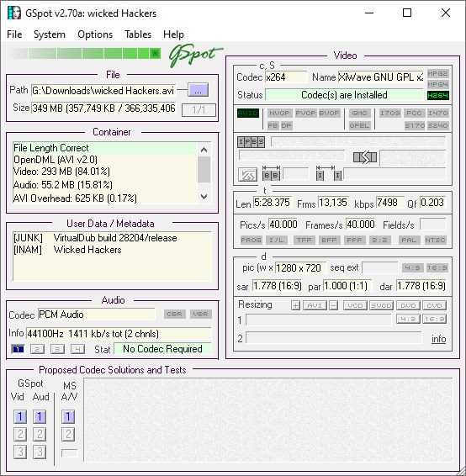Select audio stream 4
The height and width of the screenshot is (476, 466).
point(77,349)
